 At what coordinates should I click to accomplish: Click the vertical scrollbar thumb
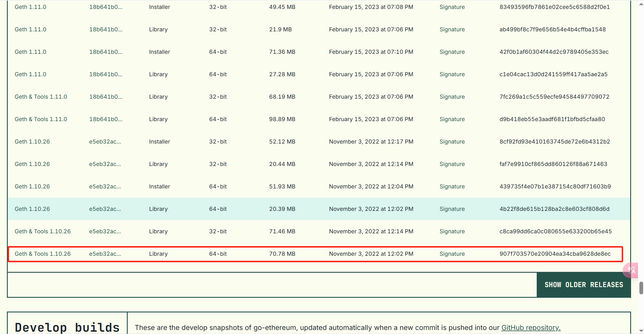pyautogui.click(x=641, y=288)
